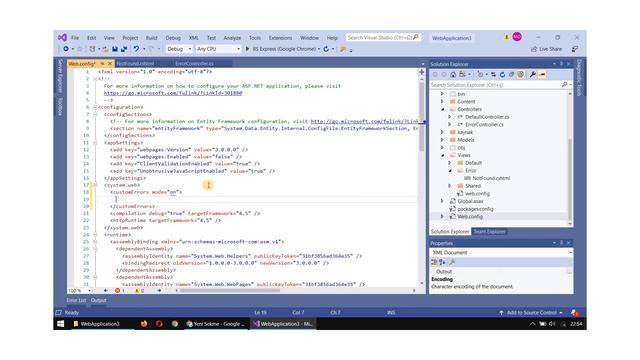The height and width of the screenshot is (360, 640).
Task: Open the Extensions menu
Action: (x=280, y=38)
